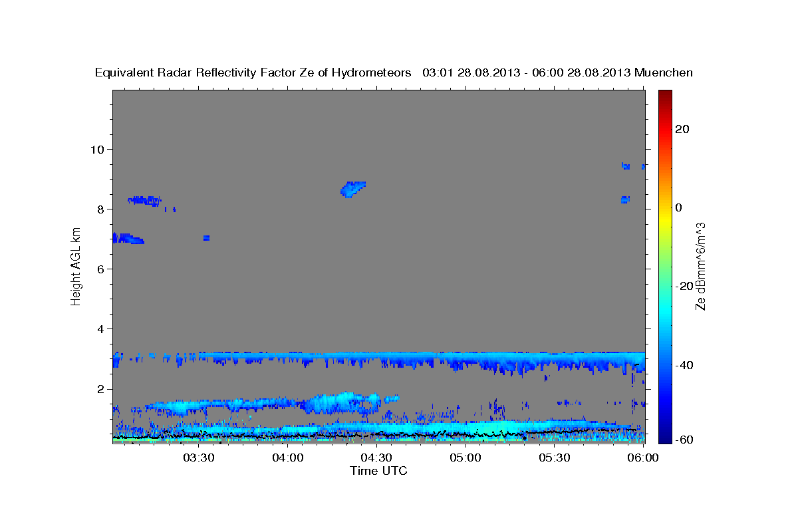
Task: Pick the dark red top of the colorbar
Action: 665,94
